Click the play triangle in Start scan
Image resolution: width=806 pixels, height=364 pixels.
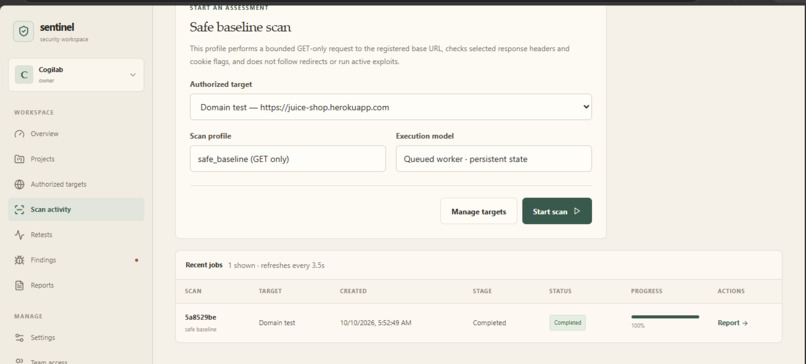(x=577, y=211)
